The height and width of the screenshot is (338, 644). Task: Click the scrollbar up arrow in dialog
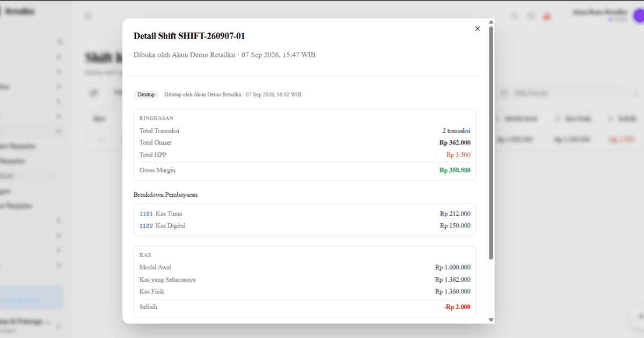click(x=491, y=22)
